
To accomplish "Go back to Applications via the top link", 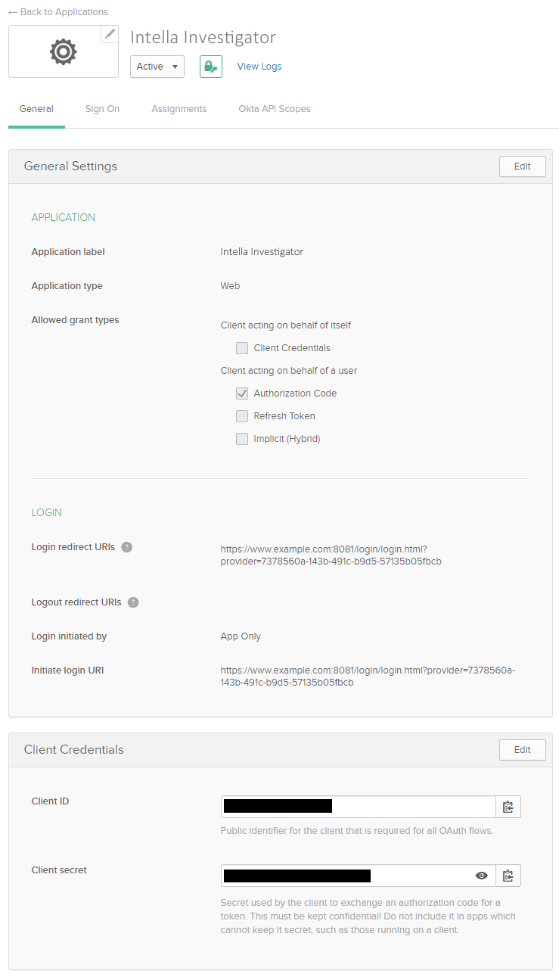I will click(58, 11).
